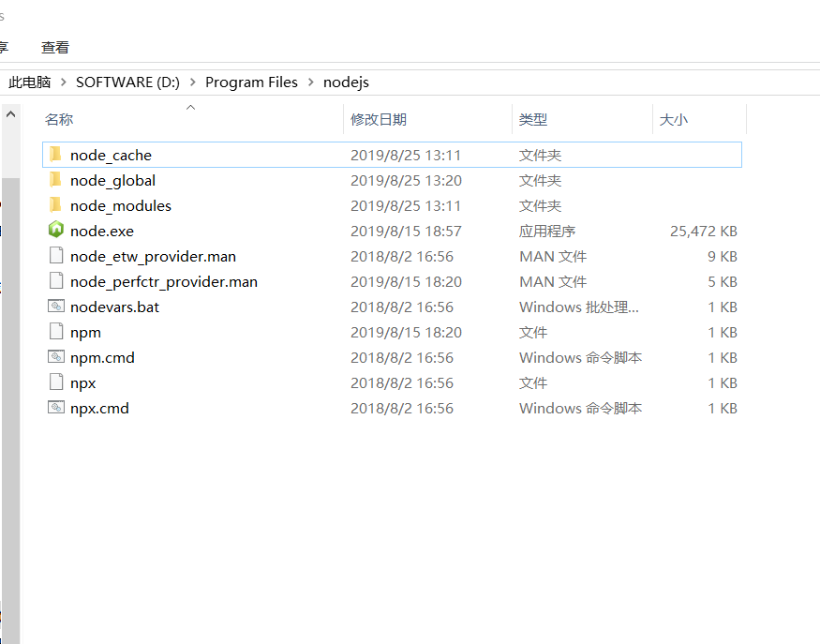
Task: Click the navigation pane scroll-up arrow
Action: point(10,114)
